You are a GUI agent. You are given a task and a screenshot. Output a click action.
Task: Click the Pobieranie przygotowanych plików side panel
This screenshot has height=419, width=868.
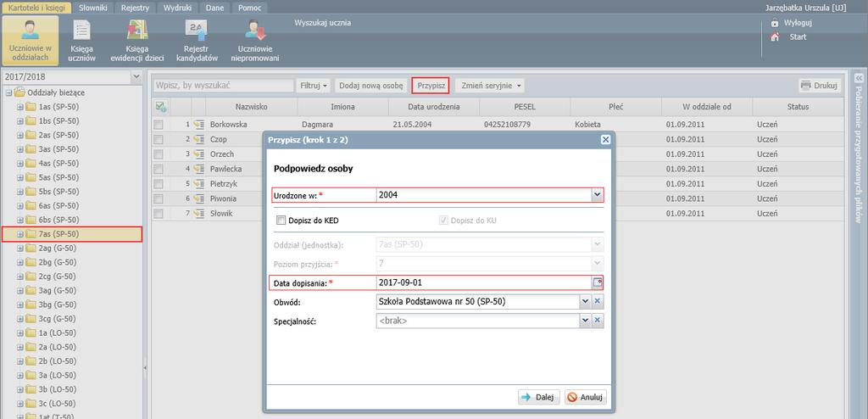pyautogui.click(x=860, y=154)
